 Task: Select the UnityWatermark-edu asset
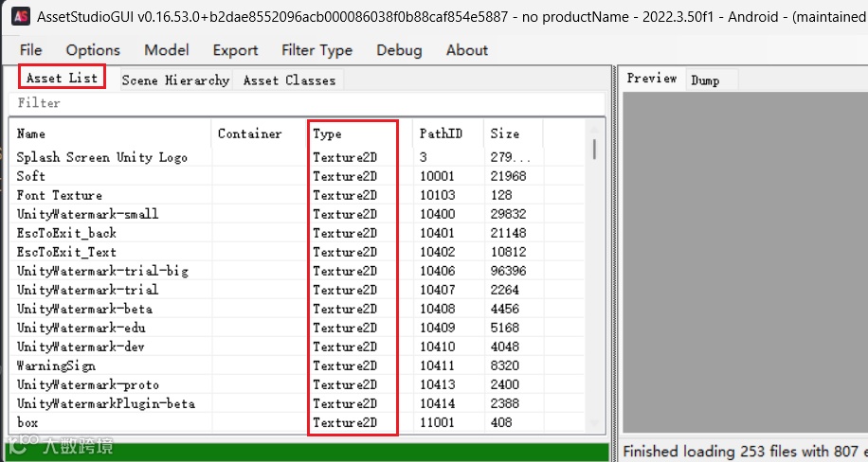81,328
